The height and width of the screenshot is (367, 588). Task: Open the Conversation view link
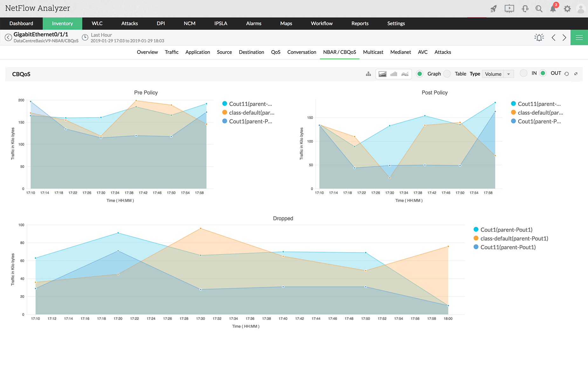(x=301, y=52)
